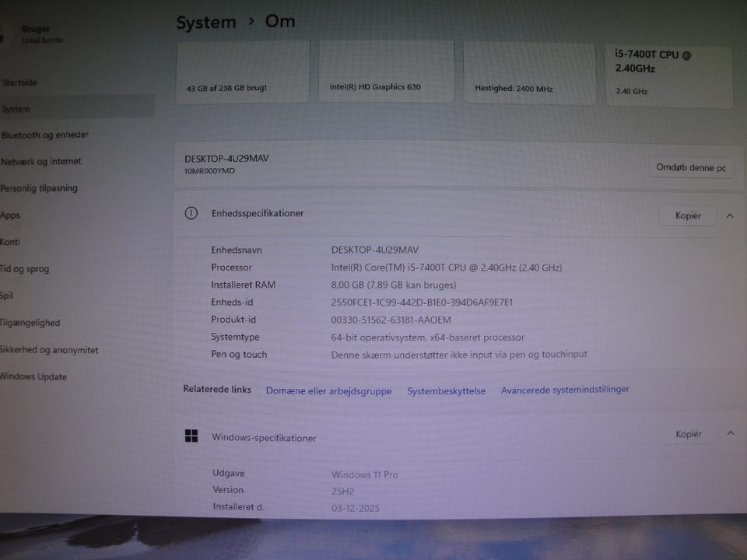This screenshot has width=747, height=560.
Task: Select the Systemtype value text
Action: (427, 338)
